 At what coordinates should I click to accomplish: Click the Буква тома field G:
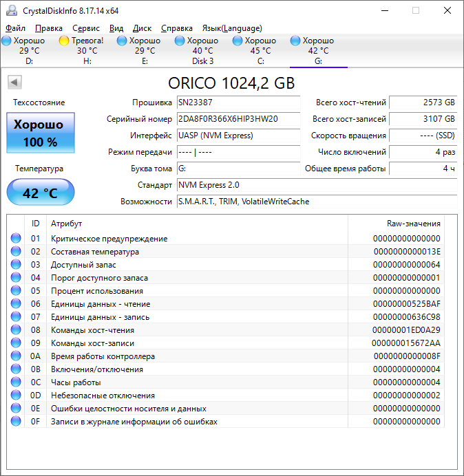click(x=238, y=169)
